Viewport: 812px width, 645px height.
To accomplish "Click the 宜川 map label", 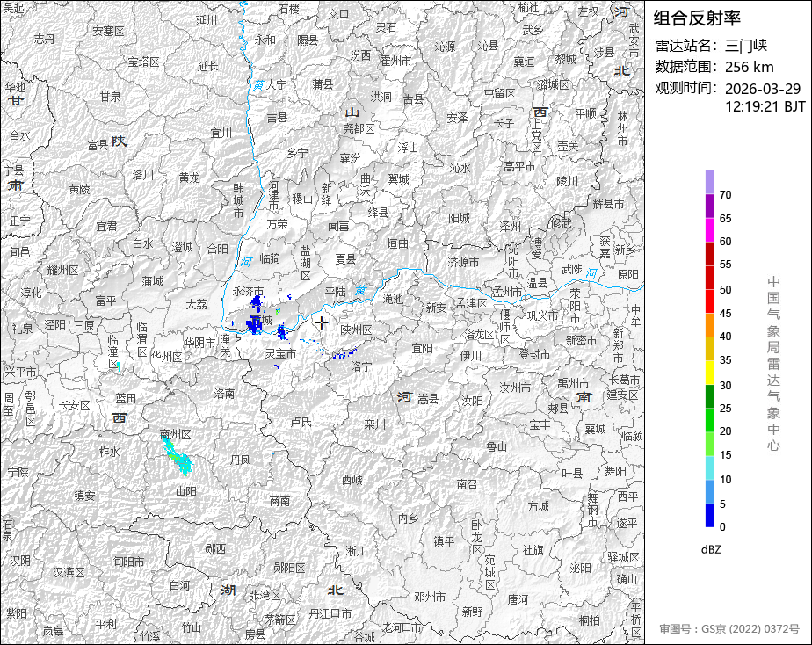I will (x=221, y=133).
